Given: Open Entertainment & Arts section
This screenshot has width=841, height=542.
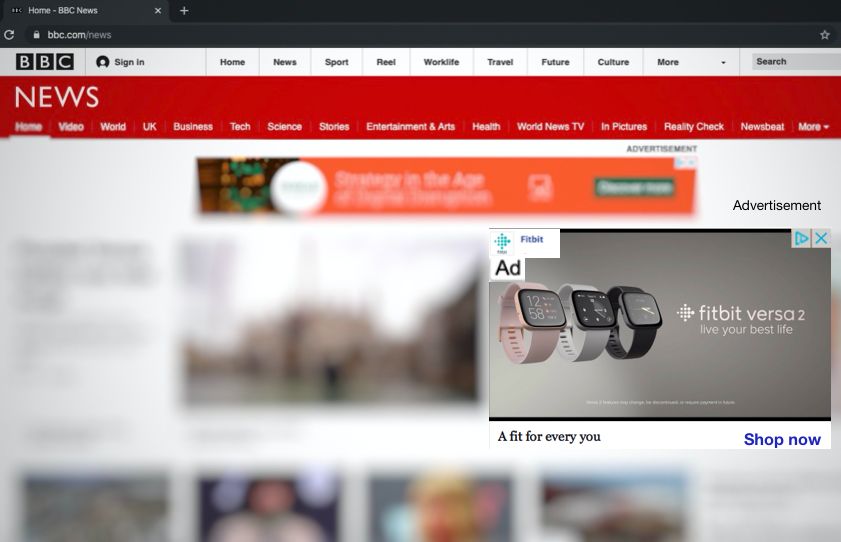Looking at the screenshot, I should pos(410,127).
